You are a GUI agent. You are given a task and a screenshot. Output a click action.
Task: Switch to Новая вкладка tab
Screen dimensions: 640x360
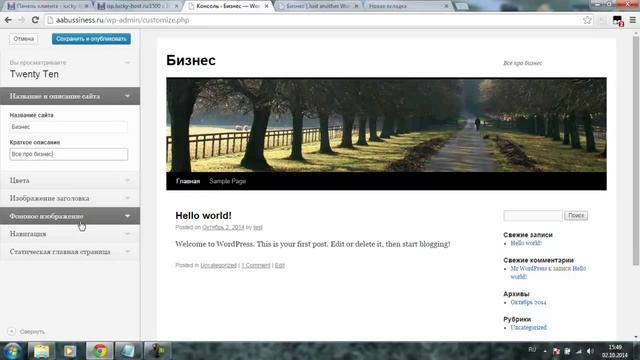click(407, 6)
